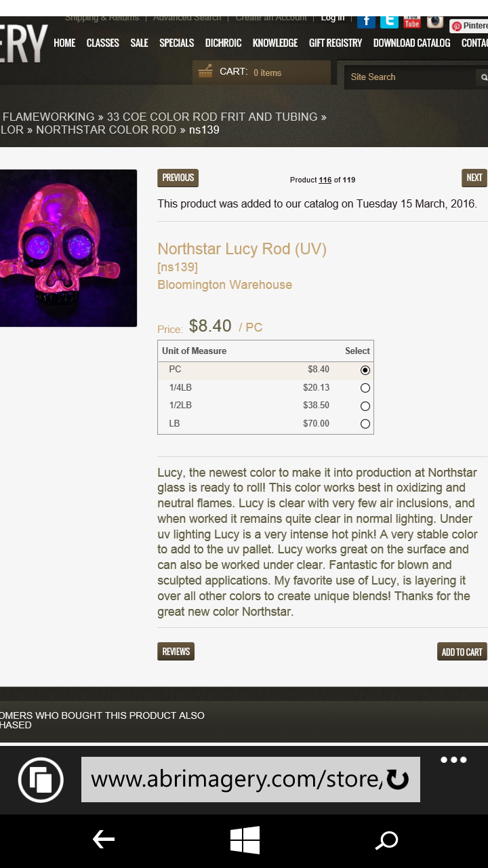Select the 1/4LB unit option
488x868 pixels.
pos(365,388)
